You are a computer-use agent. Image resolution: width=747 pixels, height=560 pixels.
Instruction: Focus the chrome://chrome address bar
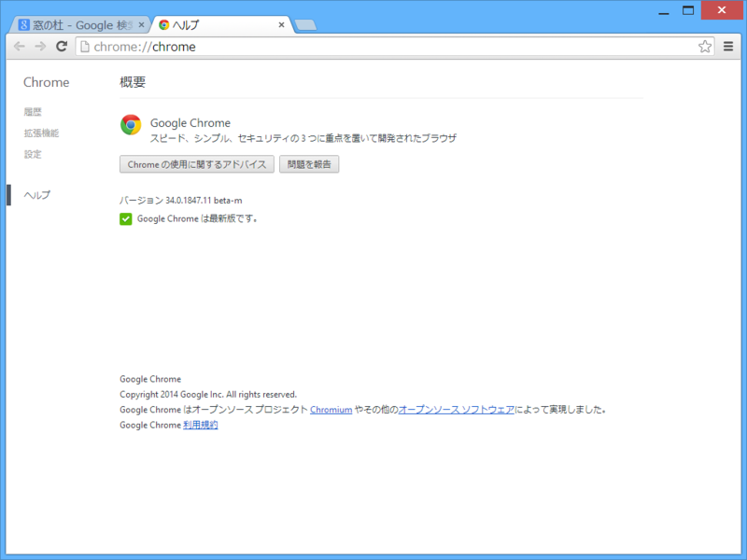pyautogui.click(x=394, y=46)
